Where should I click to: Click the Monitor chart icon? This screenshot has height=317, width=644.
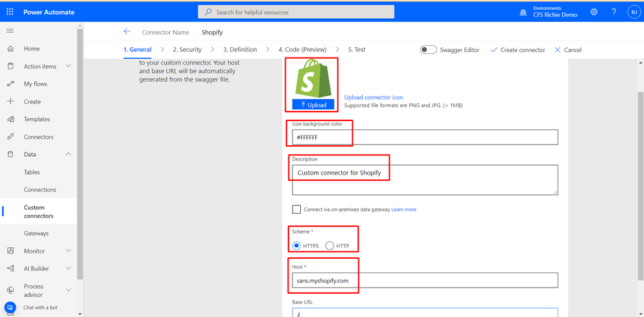point(11,251)
